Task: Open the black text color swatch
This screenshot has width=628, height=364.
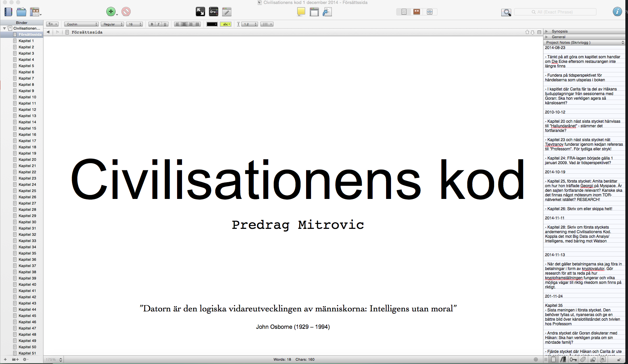Action: click(212, 24)
